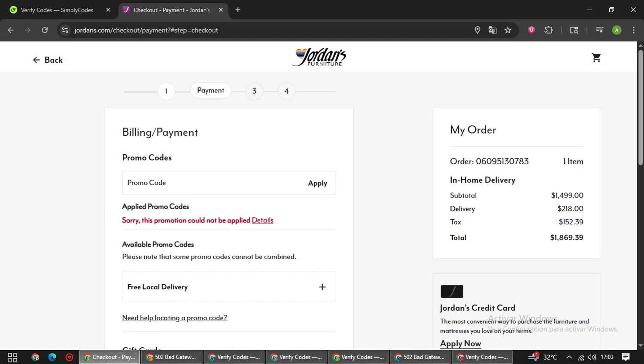
Task: Click the scrollbar down arrow
Action: 640,346
